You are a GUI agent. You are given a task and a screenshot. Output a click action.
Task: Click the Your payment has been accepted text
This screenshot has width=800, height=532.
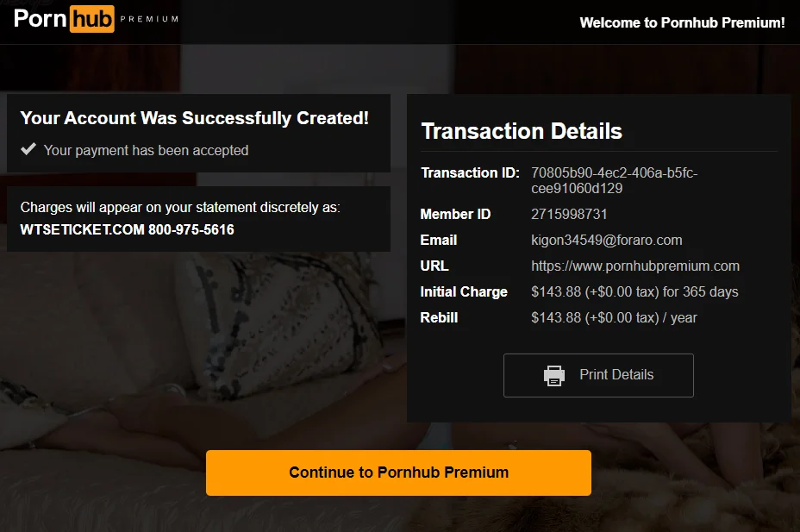pos(146,151)
